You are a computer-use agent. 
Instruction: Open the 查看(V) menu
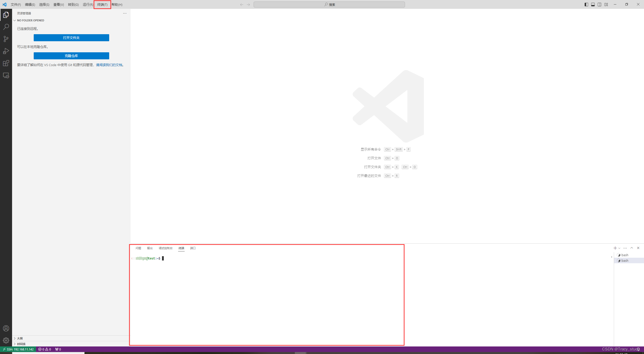click(x=59, y=5)
